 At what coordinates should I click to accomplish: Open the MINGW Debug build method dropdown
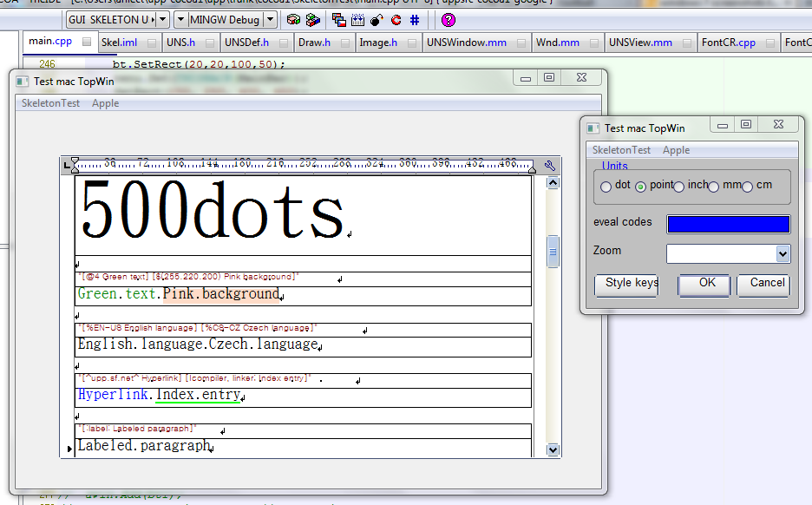270,19
